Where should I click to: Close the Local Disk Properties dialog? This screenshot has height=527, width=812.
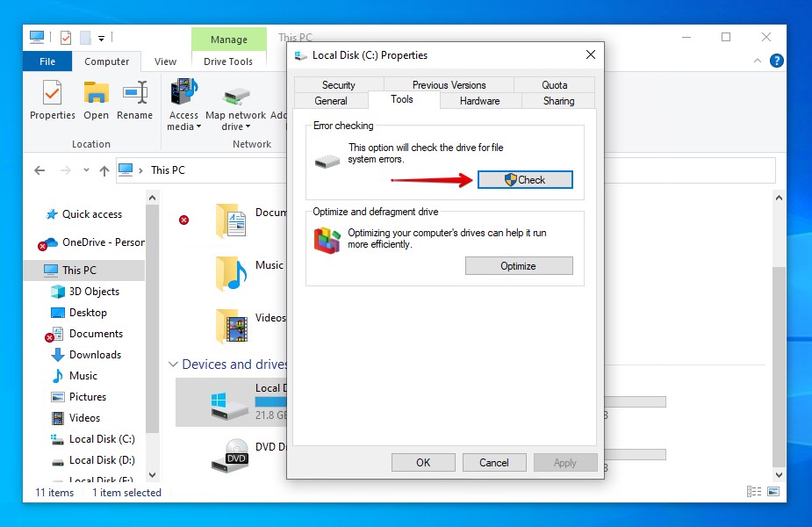click(591, 55)
